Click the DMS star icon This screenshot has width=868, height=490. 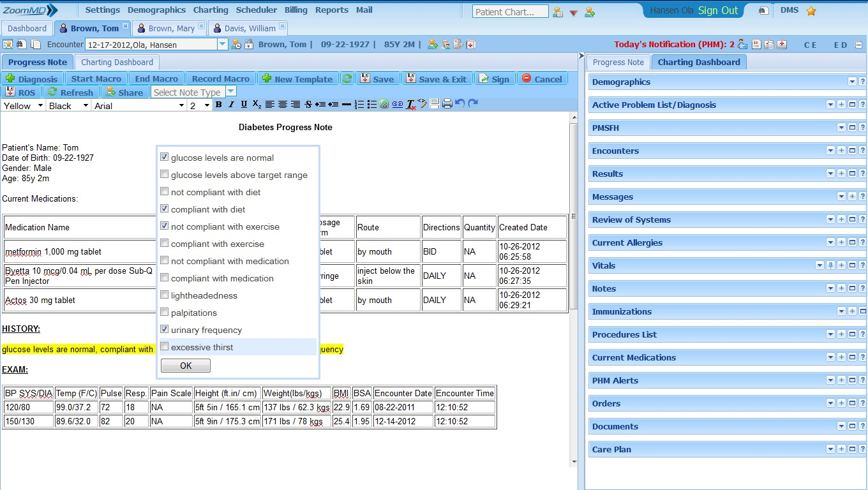point(811,11)
